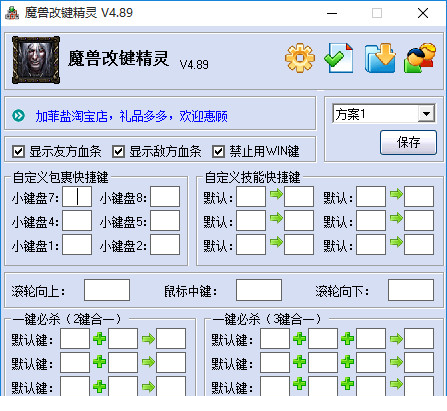Click the 滚轮向下 input box
Image resolution: width=447 pixels, height=411 pixels.
(411, 290)
